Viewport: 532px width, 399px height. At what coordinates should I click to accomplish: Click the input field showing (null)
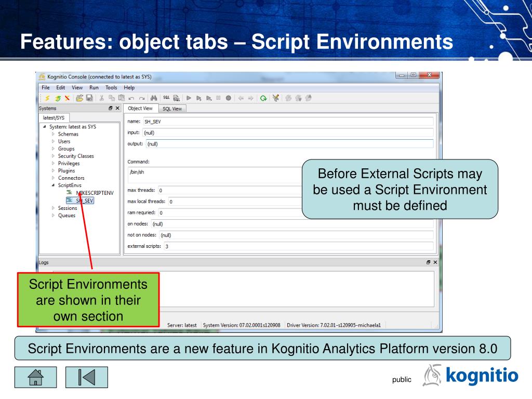pyautogui.click(x=288, y=132)
